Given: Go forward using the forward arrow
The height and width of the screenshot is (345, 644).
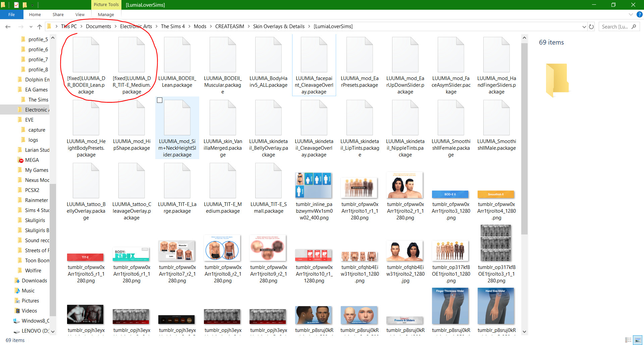Looking at the screenshot, I should click(x=21, y=26).
